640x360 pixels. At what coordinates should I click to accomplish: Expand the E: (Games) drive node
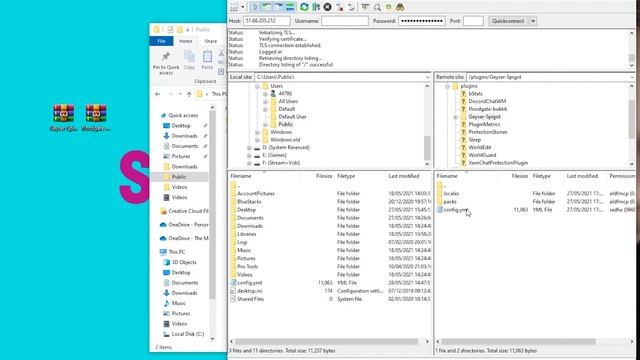tap(249, 156)
